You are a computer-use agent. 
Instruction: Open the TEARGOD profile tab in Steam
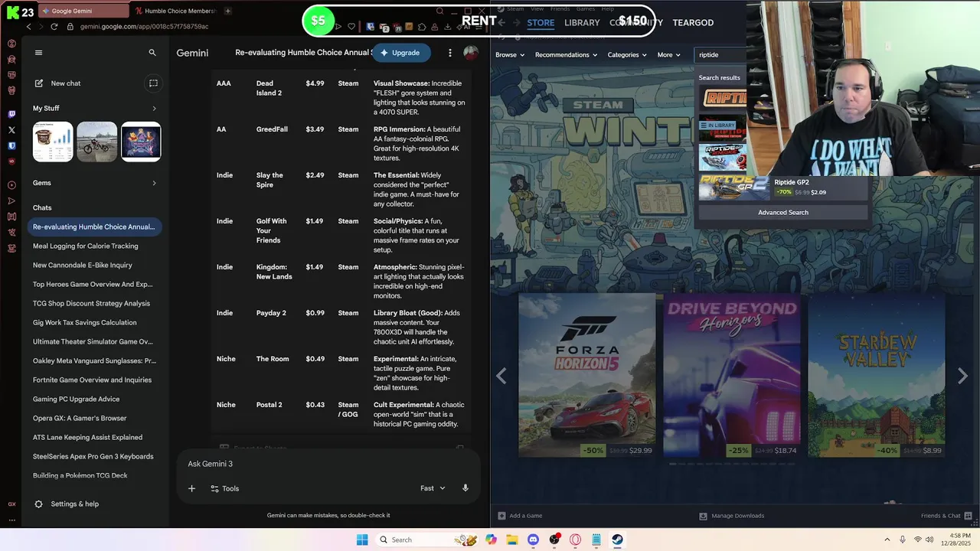(x=693, y=22)
